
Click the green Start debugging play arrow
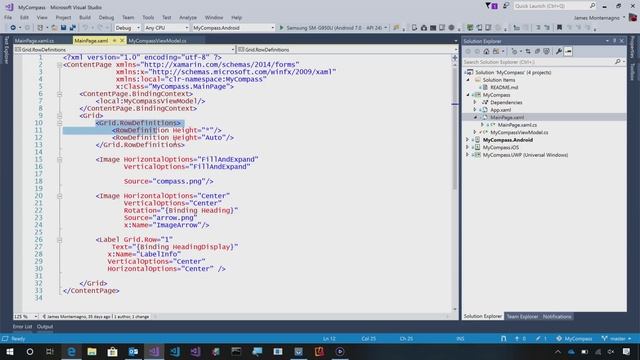[x=281, y=28]
